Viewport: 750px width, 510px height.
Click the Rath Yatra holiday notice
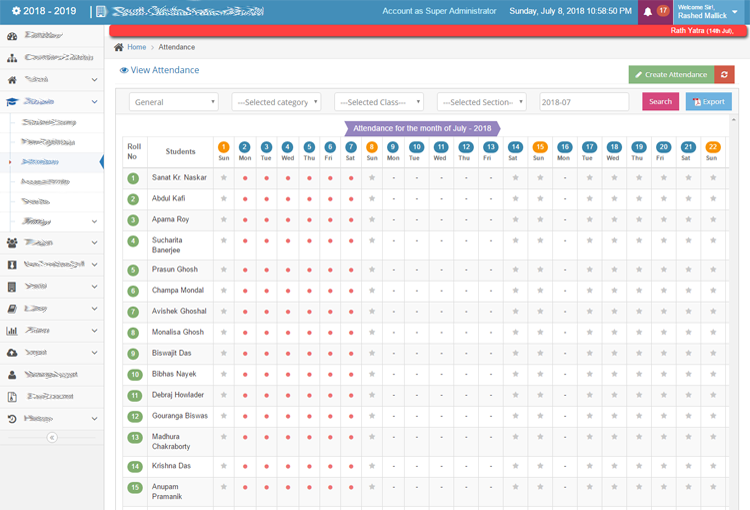tap(701, 31)
